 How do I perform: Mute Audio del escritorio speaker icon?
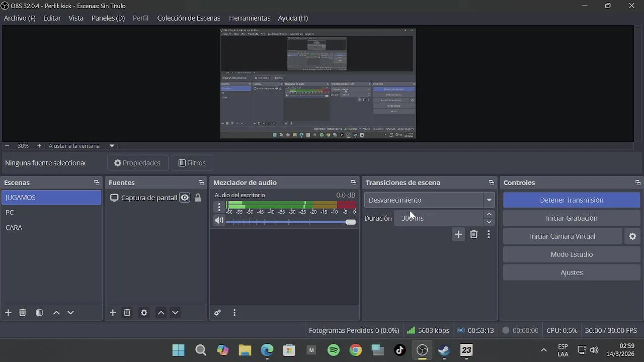click(219, 220)
